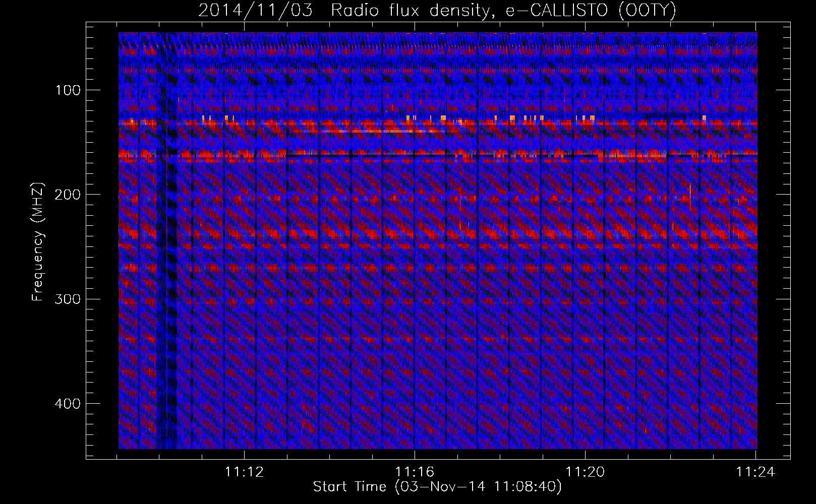The height and width of the screenshot is (504, 816).
Task: Click the date 2014/11/03 in the title
Action: tap(255, 11)
